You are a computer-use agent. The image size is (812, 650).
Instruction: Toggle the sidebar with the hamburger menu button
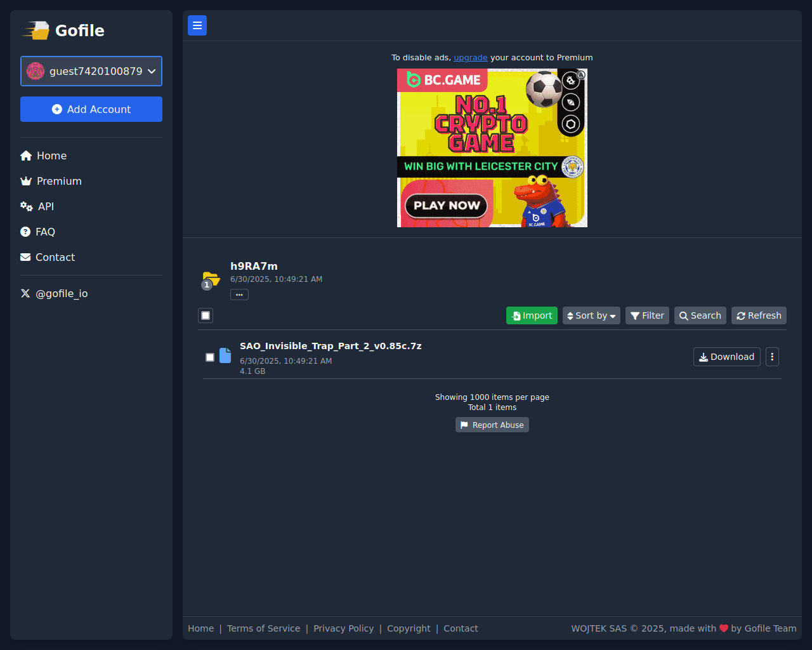pyautogui.click(x=197, y=25)
